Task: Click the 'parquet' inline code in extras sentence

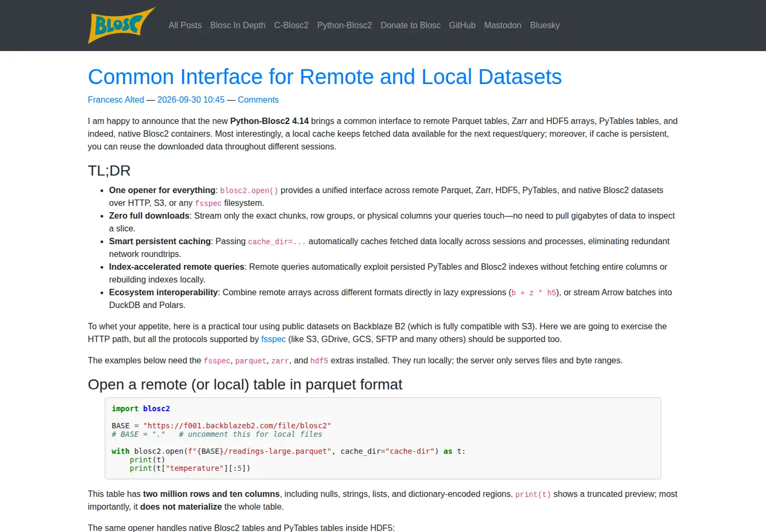Action: coord(251,361)
